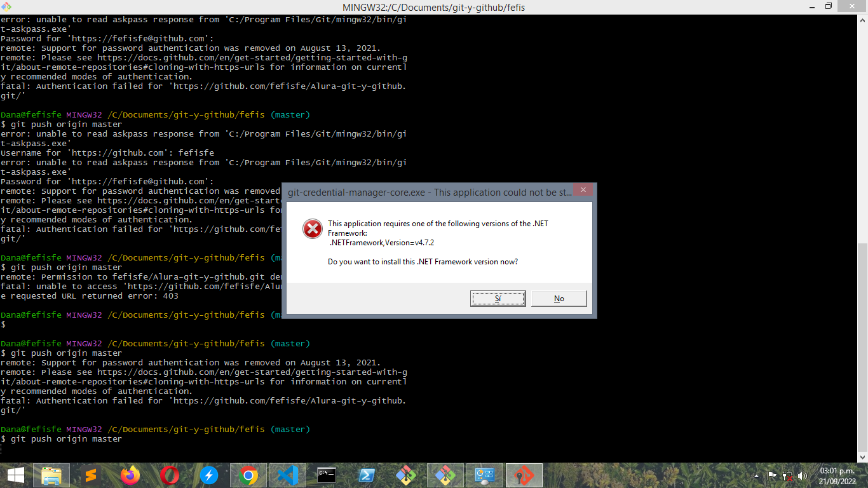Click the taskbar clock showing 03:01 p.m.

pos(836,475)
